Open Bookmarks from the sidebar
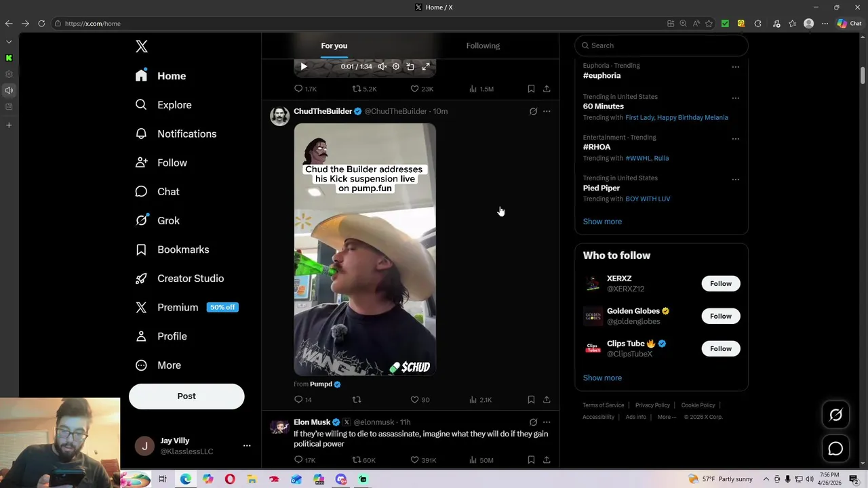This screenshot has width=868, height=488. click(172, 249)
